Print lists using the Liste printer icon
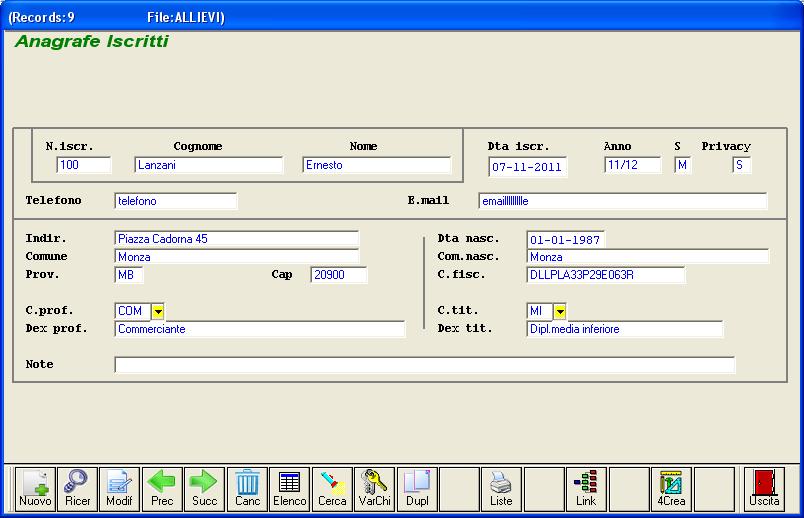 (x=501, y=489)
